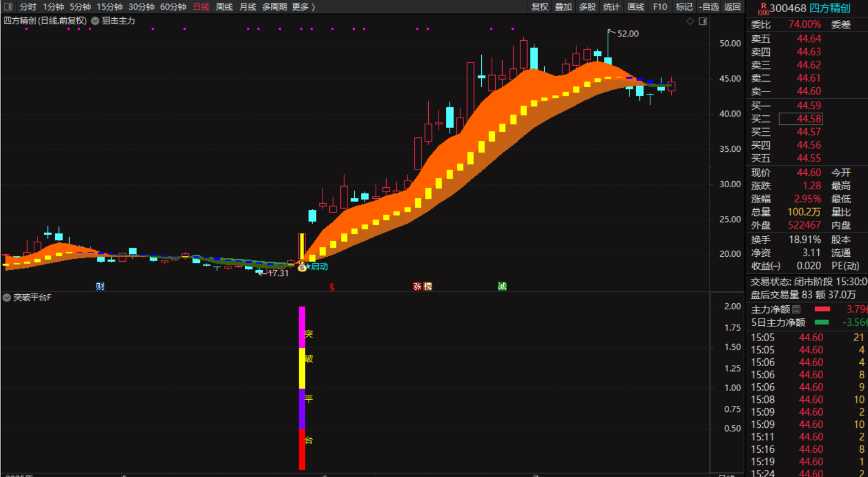Image resolution: width=868 pixels, height=477 pixels.
Task: Click the 画线 drawing tools button
Action: click(636, 7)
